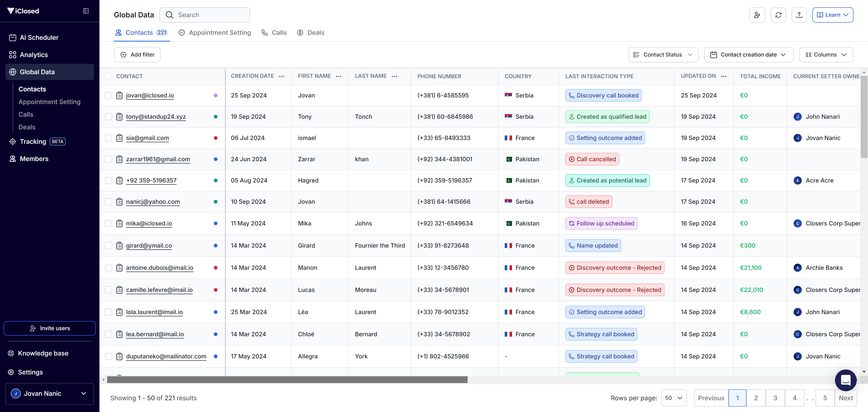Open the contact details icon for jovan@iclosed.io
The width and height of the screenshot is (868, 412).
pos(119,95)
